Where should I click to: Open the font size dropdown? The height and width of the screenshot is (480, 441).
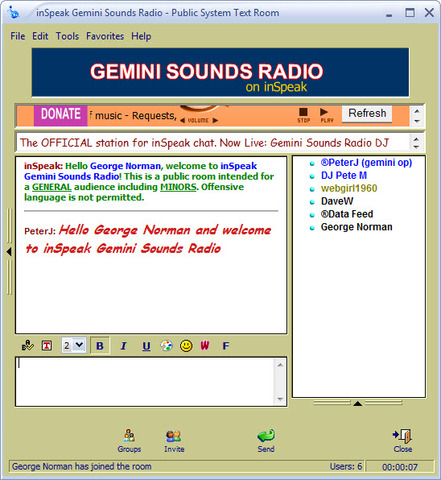click(74, 345)
